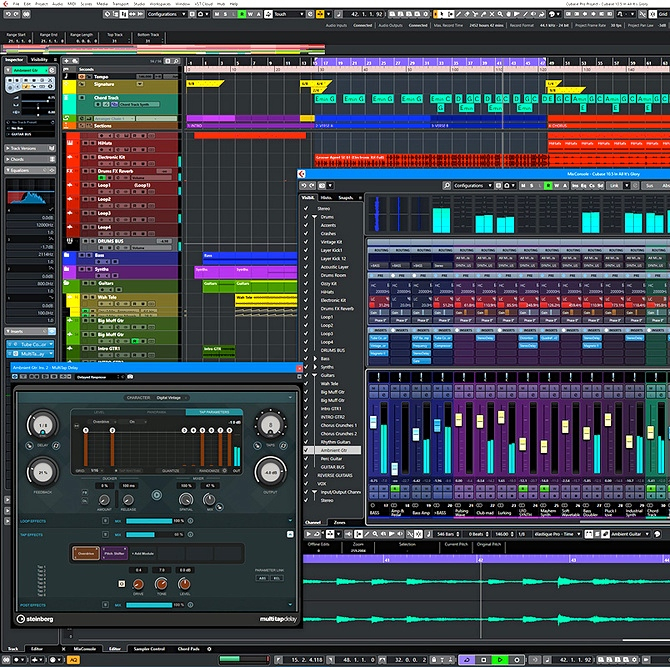This screenshot has width=670, height=667.
Task: Uncheck REVERSE GUITARS in visibility list
Action: [x=306, y=475]
